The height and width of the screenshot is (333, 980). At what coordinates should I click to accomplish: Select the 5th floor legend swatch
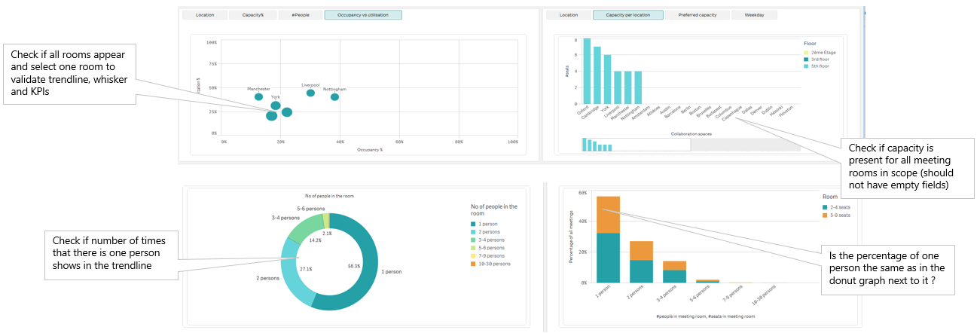pos(806,66)
